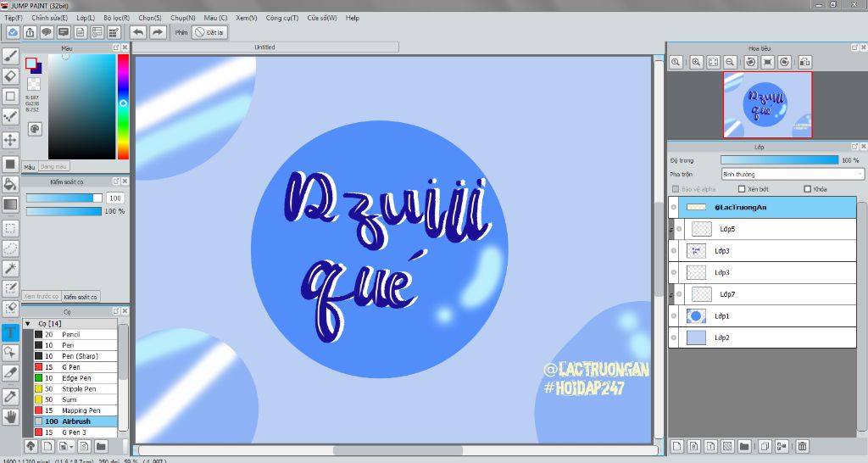Toggle the Khóa checkbox
This screenshot has height=463, width=868.
coord(807,189)
